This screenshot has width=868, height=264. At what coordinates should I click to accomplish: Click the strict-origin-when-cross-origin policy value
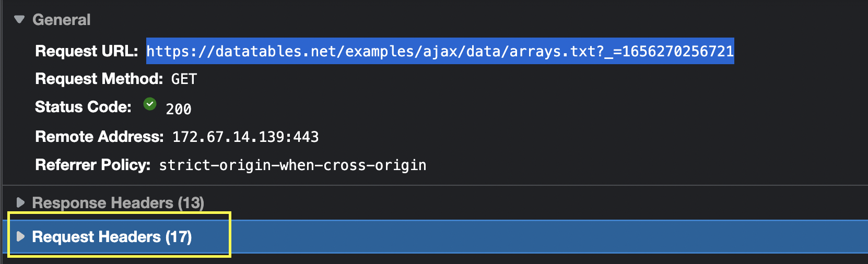tap(292, 165)
